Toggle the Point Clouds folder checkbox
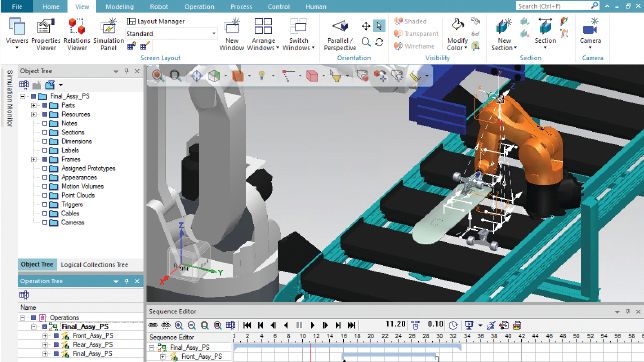The width and height of the screenshot is (644, 362). click(x=44, y=196)
